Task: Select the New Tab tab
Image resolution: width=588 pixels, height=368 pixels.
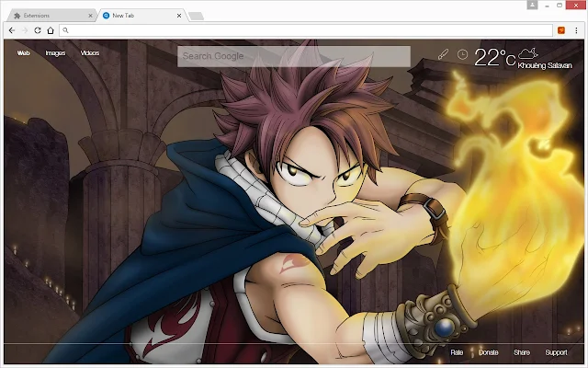Action: [x=142, y=16]
